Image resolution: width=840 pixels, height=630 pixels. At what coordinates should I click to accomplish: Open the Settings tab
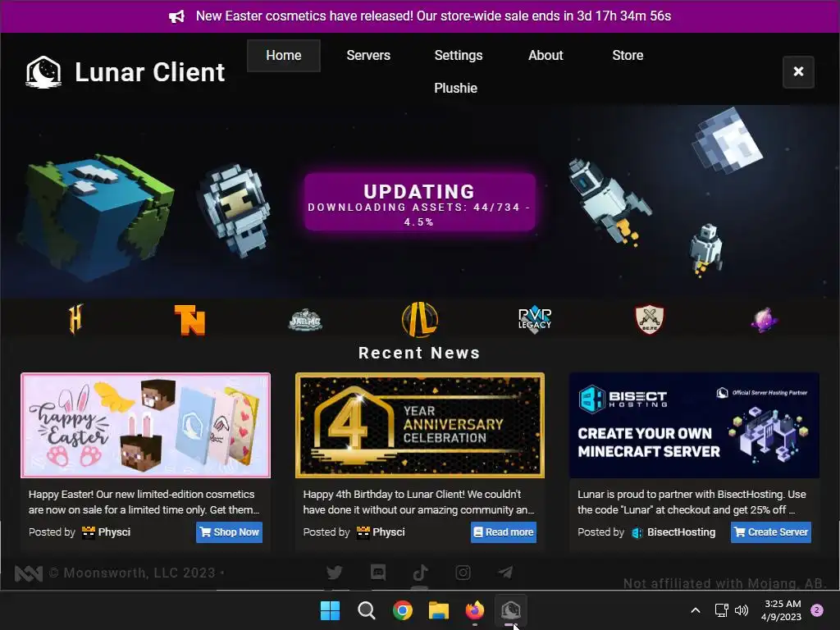[x=458, y=56]
